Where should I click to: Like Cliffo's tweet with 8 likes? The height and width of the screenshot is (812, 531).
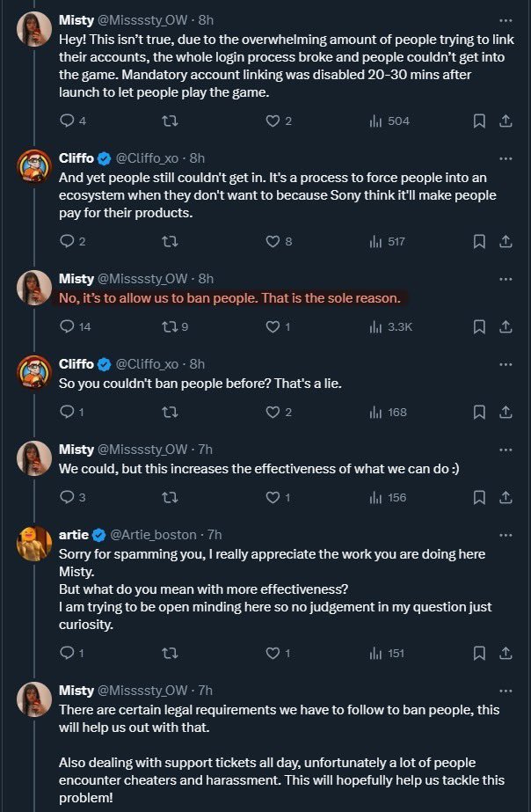point(273,241)
